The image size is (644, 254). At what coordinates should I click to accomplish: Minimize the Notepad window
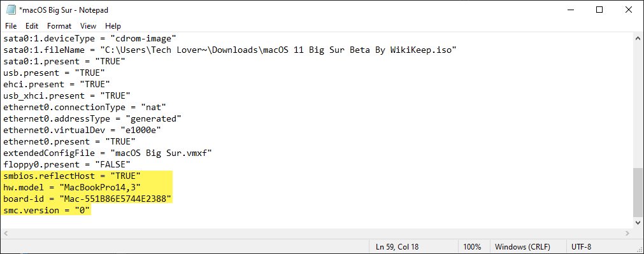(571, 10)
